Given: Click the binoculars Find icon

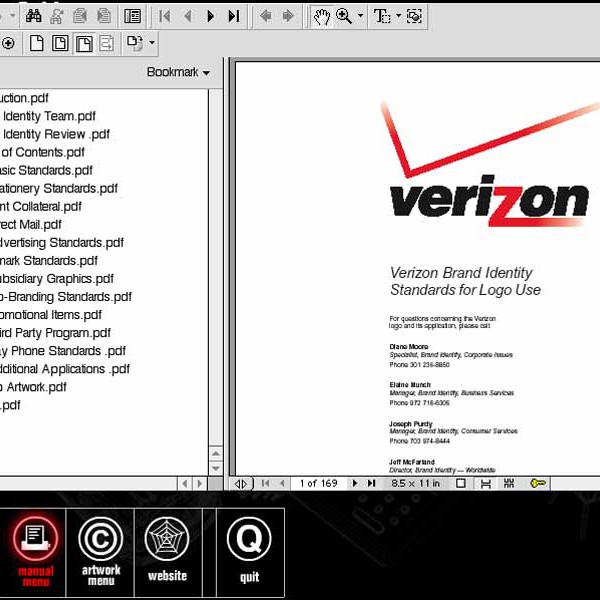Looking at the screenshot, I should click(33, 16).
